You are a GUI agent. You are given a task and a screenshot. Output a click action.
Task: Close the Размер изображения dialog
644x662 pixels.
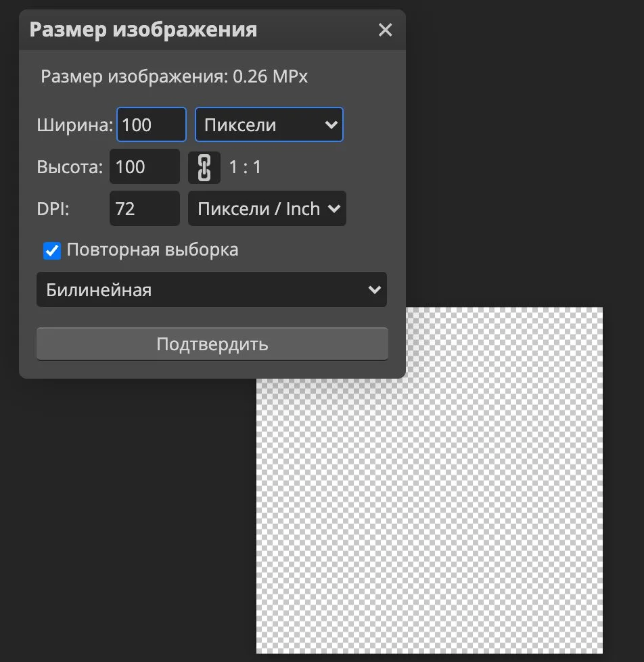click(x=385, y=30)
